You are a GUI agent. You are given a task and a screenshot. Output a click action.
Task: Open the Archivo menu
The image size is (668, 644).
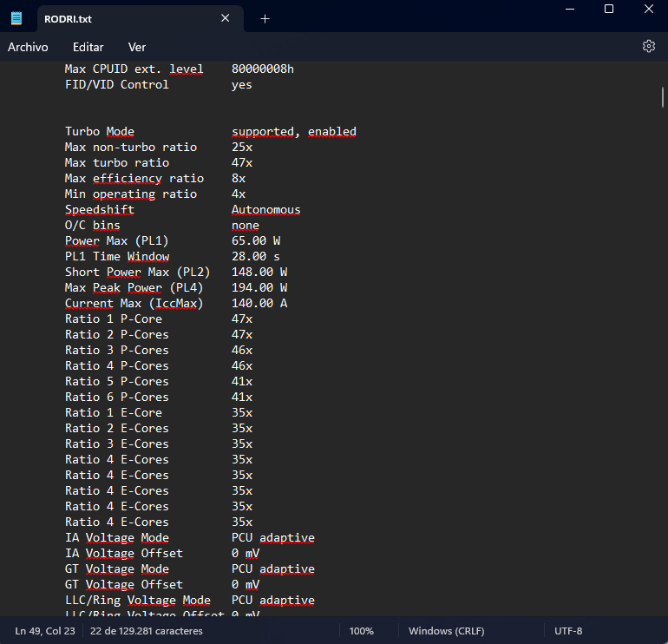28,47
